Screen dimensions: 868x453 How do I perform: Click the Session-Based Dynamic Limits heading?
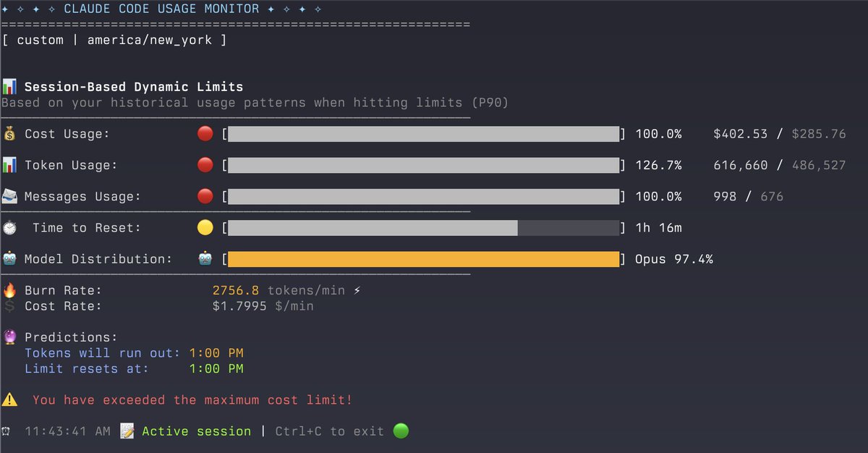[134, 87]
